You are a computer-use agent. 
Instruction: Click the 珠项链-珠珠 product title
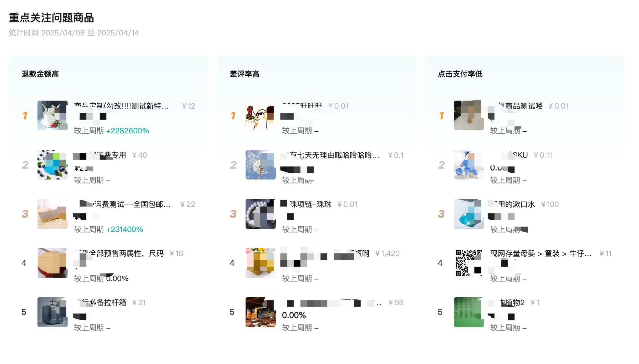tap(310, 204)
